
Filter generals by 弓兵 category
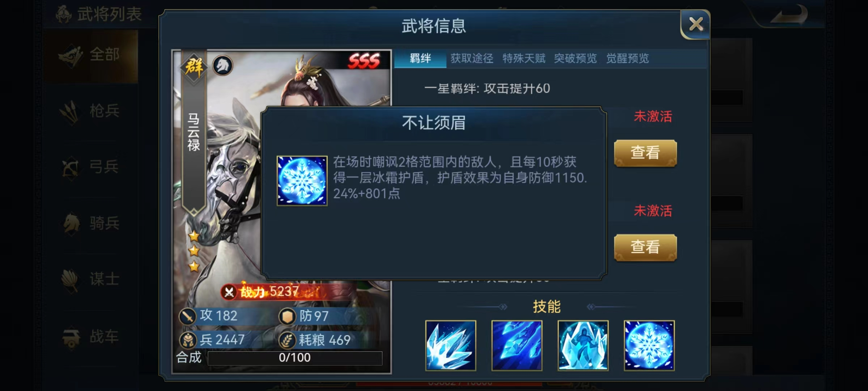(90, 167)
